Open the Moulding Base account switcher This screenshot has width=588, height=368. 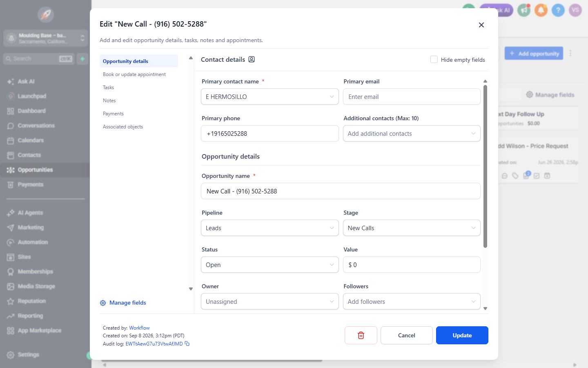click(x=46, y=38)
